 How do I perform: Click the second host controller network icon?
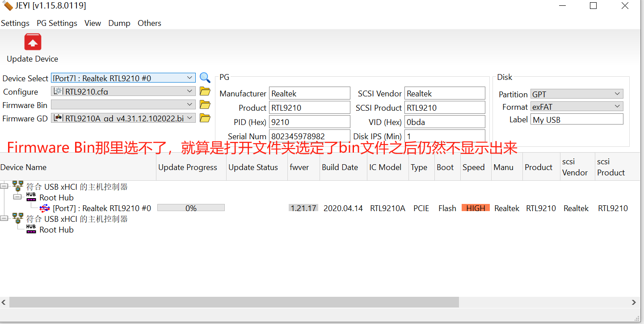pos(18,218)
